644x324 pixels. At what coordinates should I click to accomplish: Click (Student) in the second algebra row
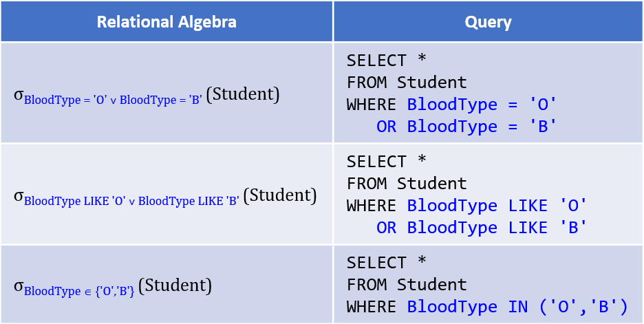pos(280,196)
